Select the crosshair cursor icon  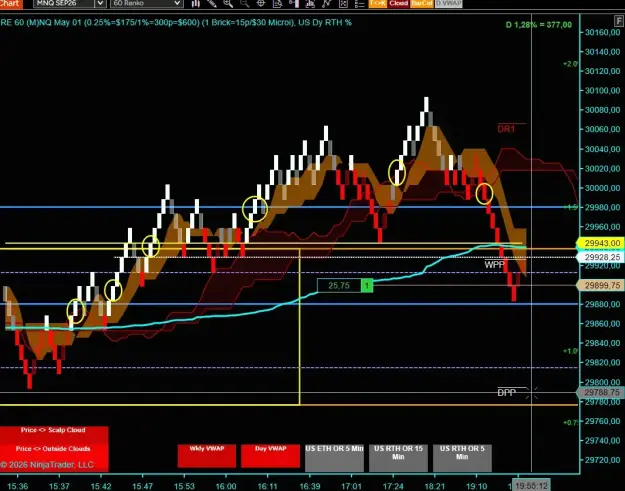pos(261,4)
